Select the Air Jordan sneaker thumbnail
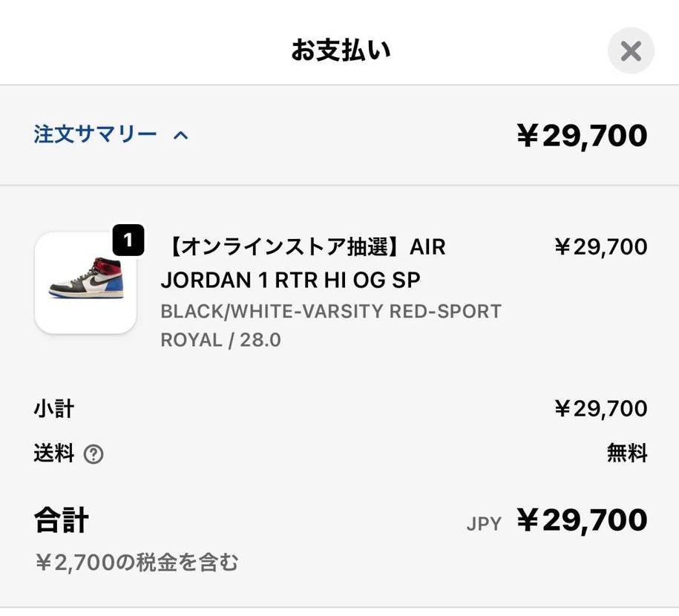 85,283
